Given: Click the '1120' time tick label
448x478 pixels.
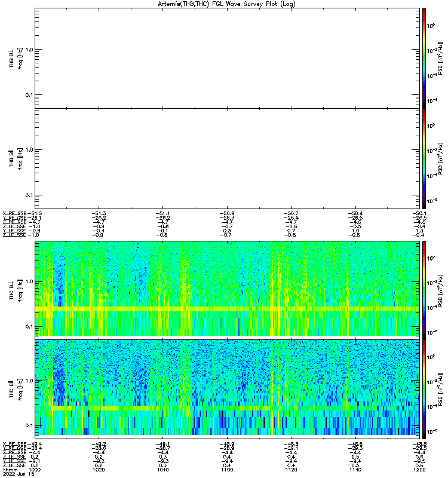Looking at the screenshot, I should point(291,470).
